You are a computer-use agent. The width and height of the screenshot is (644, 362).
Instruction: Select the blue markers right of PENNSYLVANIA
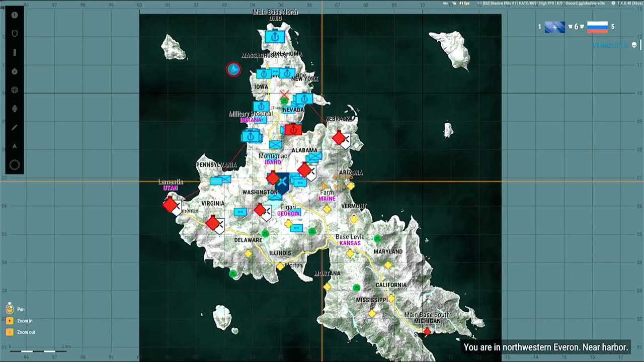coord(220,179)
